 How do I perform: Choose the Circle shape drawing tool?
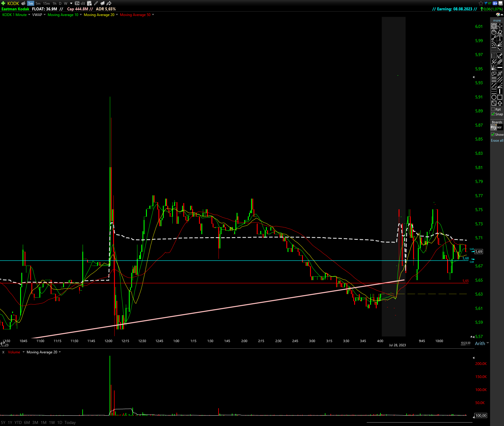494,97
